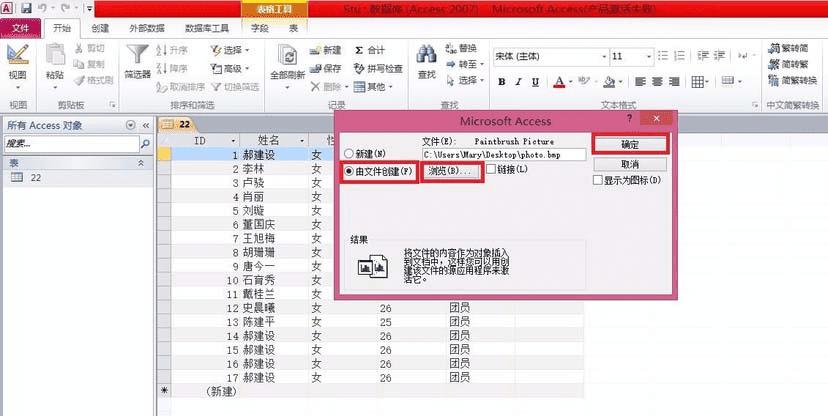Select the 新建(N) radio button
Screen dimensions: 828x416
(349, 154)
